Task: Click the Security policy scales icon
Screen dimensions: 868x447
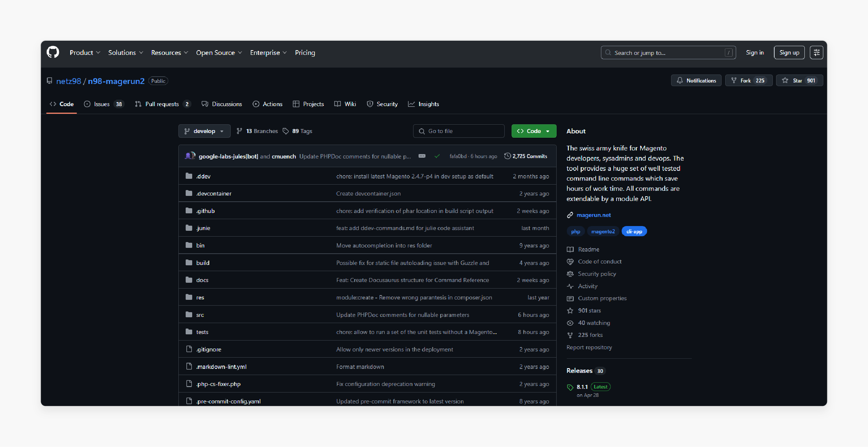Action: tap(570, 274)
